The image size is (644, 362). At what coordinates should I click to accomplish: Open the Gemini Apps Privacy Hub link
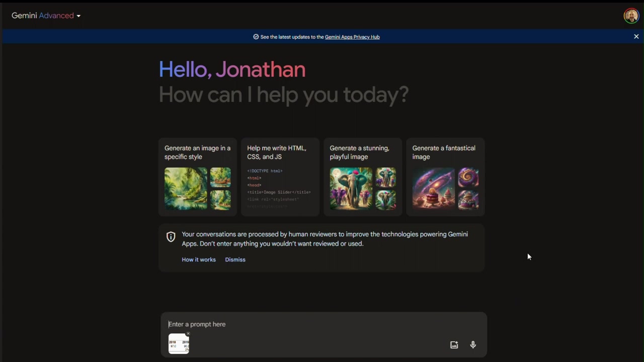pos(352,37)
